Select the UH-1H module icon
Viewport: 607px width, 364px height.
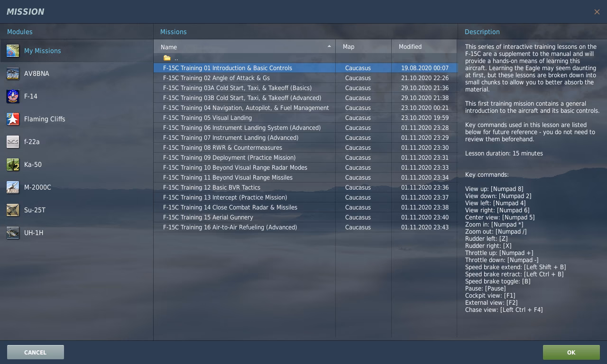pos(13,233)
